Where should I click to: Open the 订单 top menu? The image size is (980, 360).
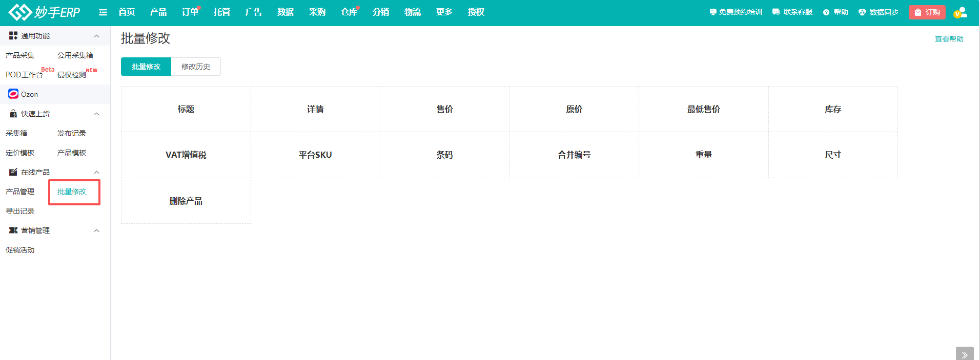pos(190,12)
